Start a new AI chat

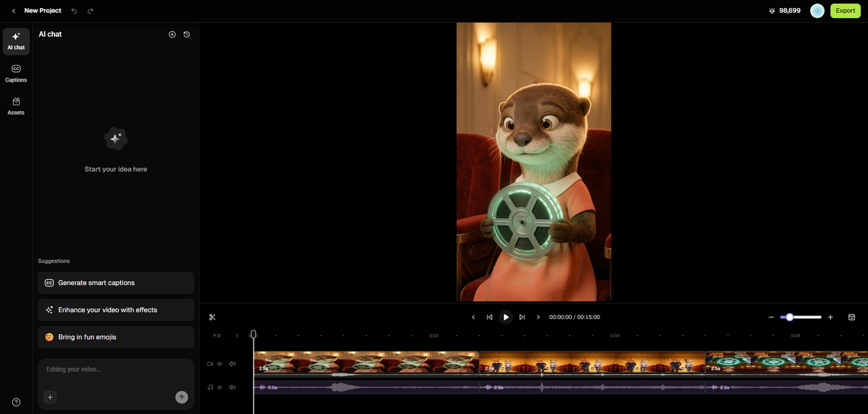pyautogui.click(x=172, y=34)
